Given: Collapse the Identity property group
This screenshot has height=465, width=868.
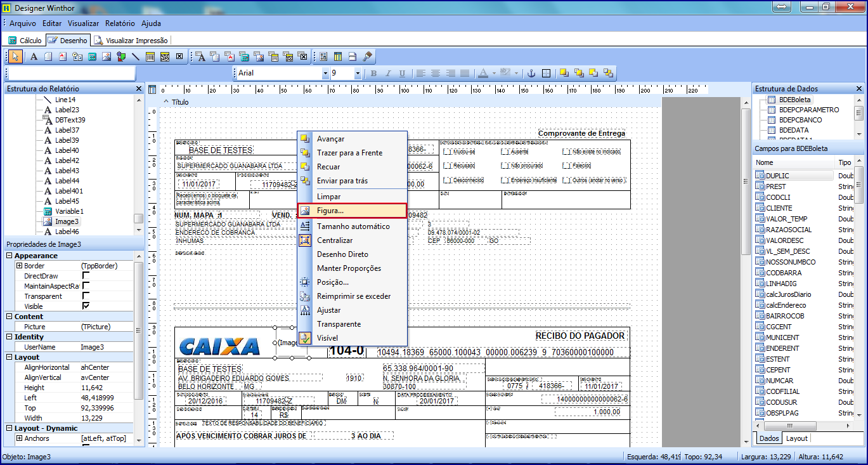Looking at the screenshot, I should 10,337.
